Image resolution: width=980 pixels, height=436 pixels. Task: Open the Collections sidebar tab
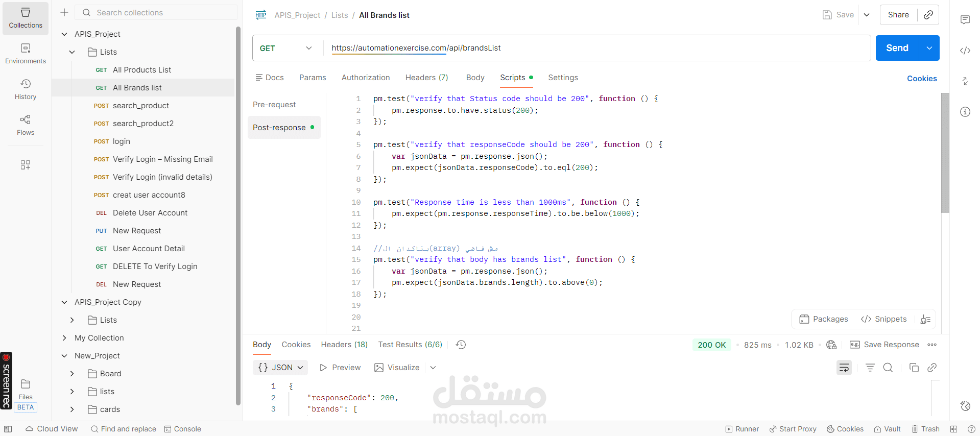[x=26, y=18]
